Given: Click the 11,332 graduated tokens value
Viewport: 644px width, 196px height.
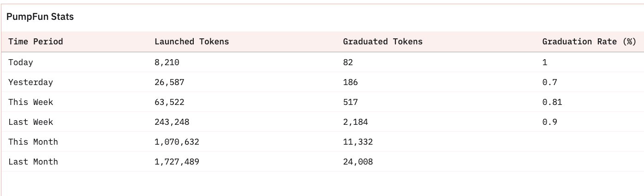Looking at the screenshot, I should click(358, 142).
